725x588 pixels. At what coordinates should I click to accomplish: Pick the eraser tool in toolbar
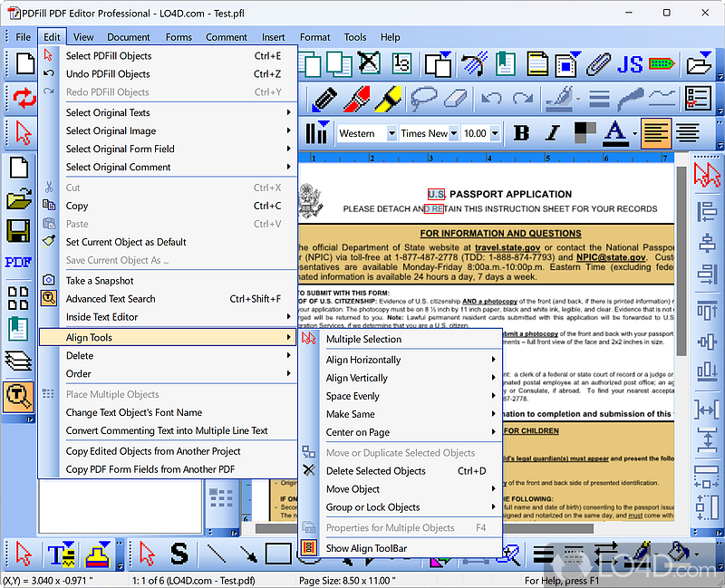pyautogui.click(x=456, y=99)
